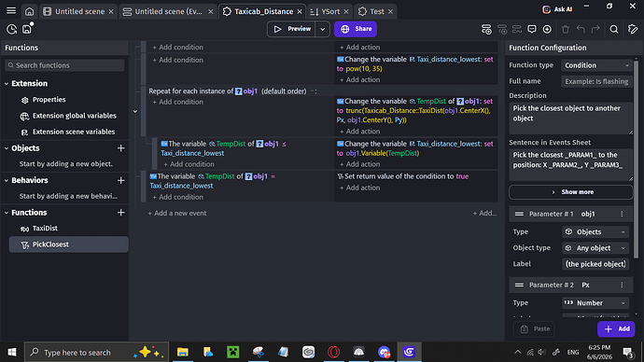The image size is (644, 362).
Task: Select the PickClosest function
Action: point(68,244)
